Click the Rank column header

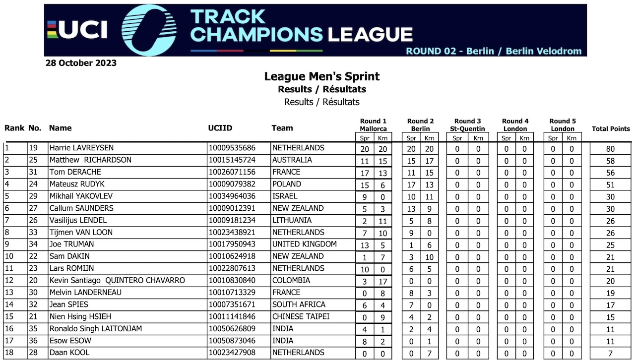14,128
